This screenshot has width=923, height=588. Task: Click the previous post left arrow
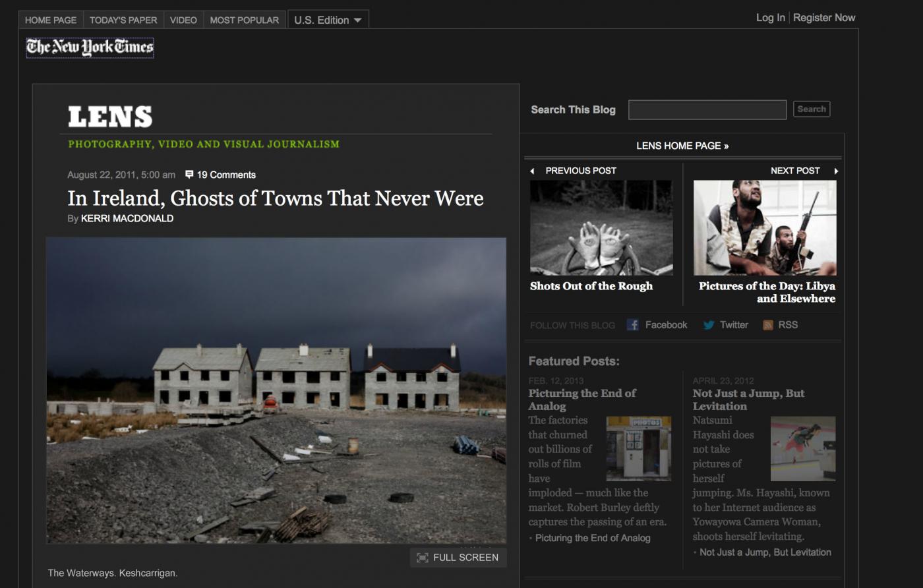click(532, 171)
